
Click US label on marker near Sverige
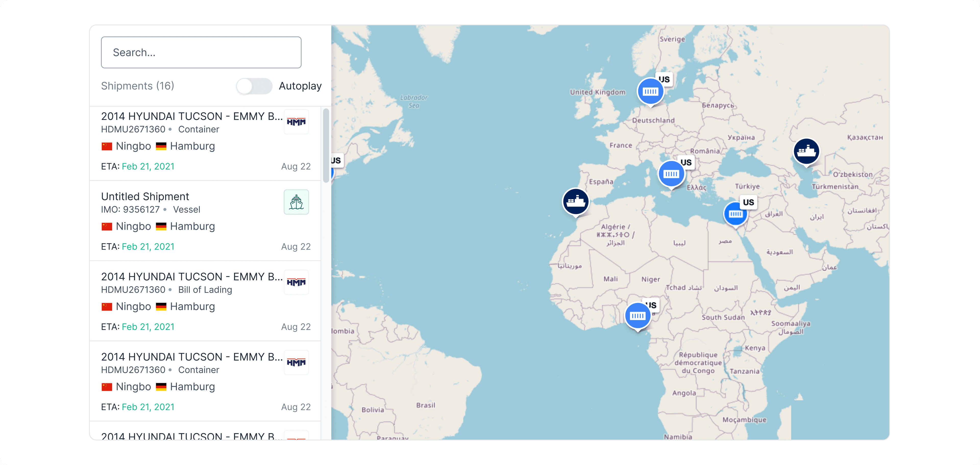(664, 80)
